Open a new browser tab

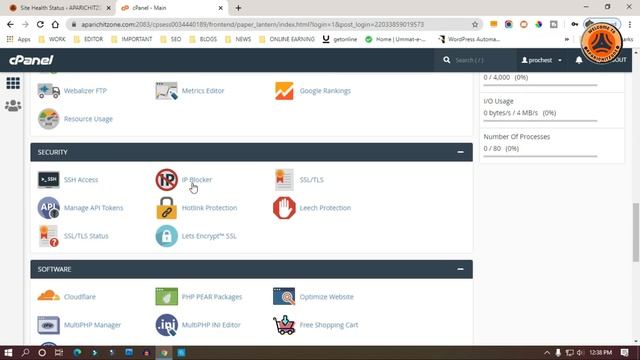(238, 8)
